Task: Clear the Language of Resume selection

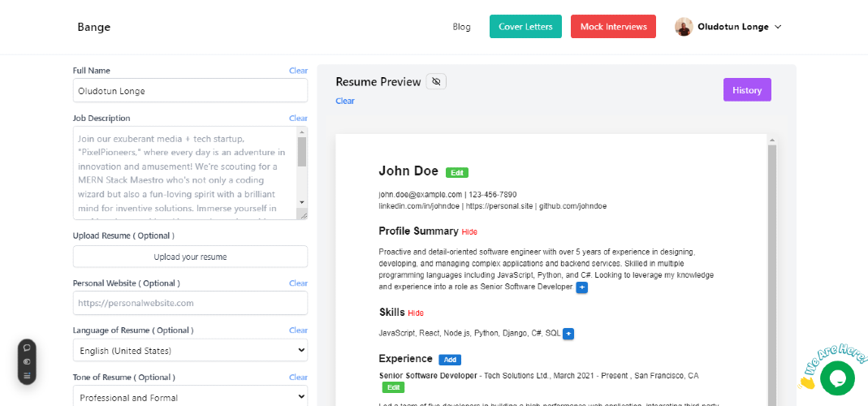Action: [x=298, y=330]
